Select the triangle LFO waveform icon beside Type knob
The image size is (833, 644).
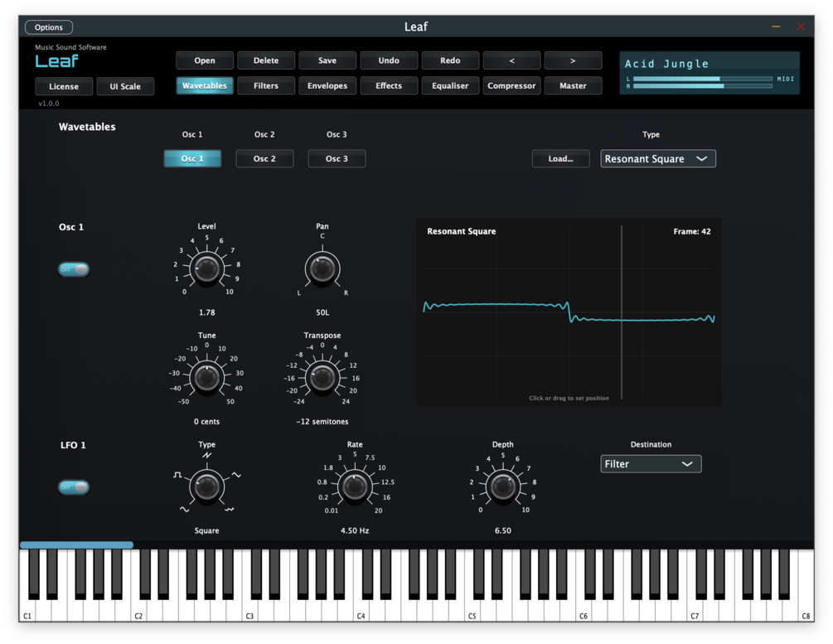tap(236, 475)
